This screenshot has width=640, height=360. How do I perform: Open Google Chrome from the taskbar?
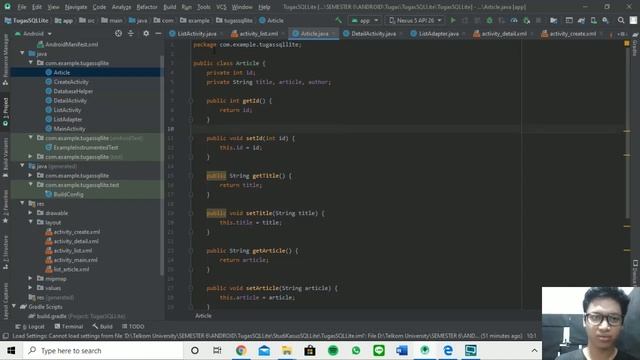point(241,350)
